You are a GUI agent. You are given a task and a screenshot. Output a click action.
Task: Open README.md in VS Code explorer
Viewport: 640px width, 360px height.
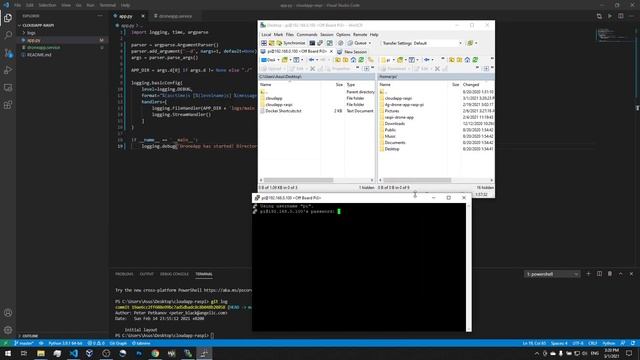point(39,55)
